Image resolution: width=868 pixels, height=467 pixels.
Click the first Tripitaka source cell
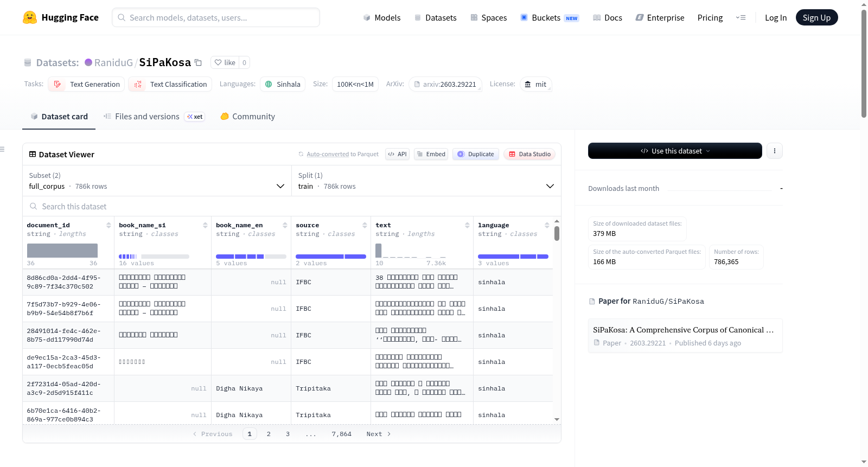[x=331, y=388]
